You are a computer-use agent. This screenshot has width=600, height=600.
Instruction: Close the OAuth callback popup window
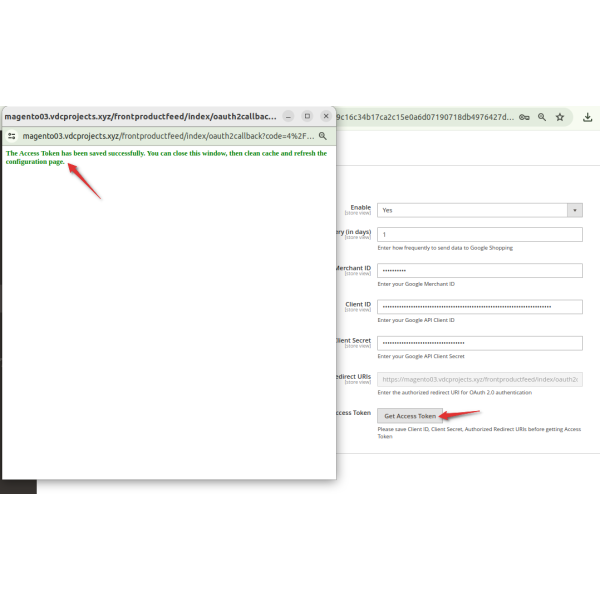click(x=325, y=116)
